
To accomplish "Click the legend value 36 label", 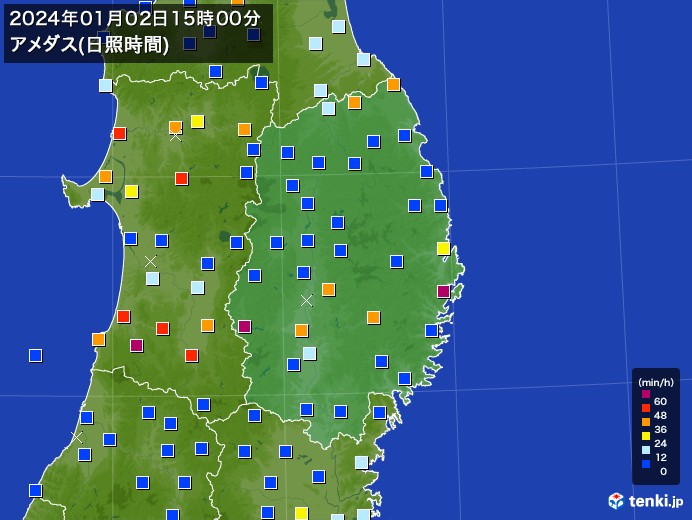I will click(x=660, y=429).
